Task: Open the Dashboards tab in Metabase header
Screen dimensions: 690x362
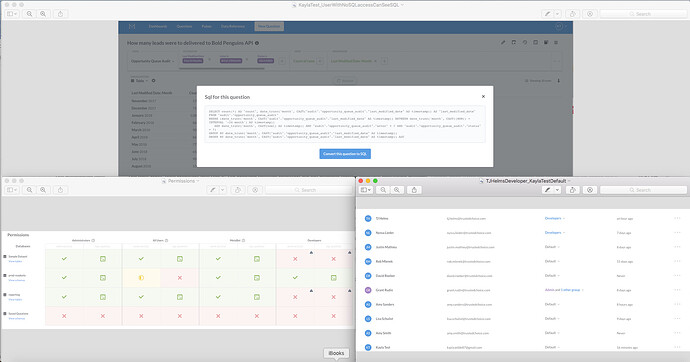Action: point(158,26)
